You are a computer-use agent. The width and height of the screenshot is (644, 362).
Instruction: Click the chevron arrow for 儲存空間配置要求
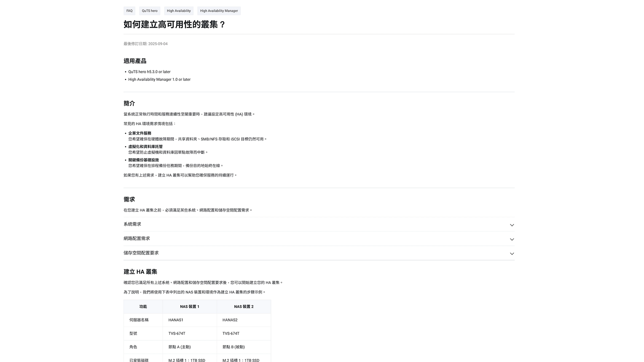pos(512,253)
